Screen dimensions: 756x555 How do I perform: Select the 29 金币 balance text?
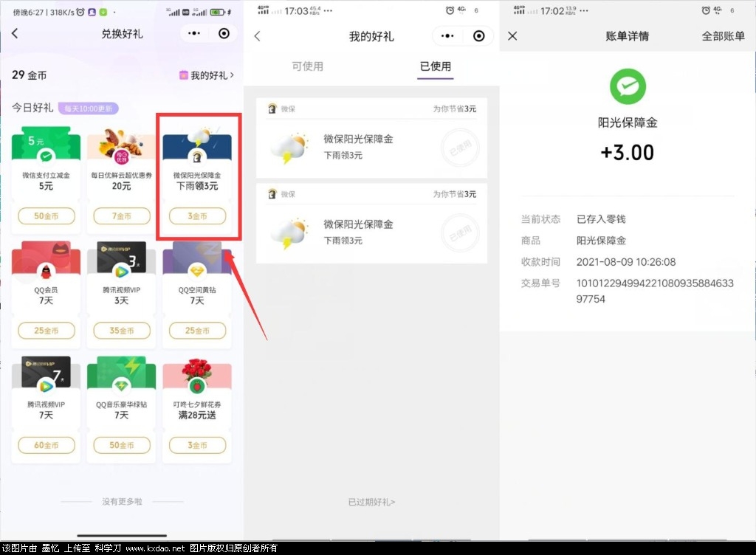click(30, 75)
